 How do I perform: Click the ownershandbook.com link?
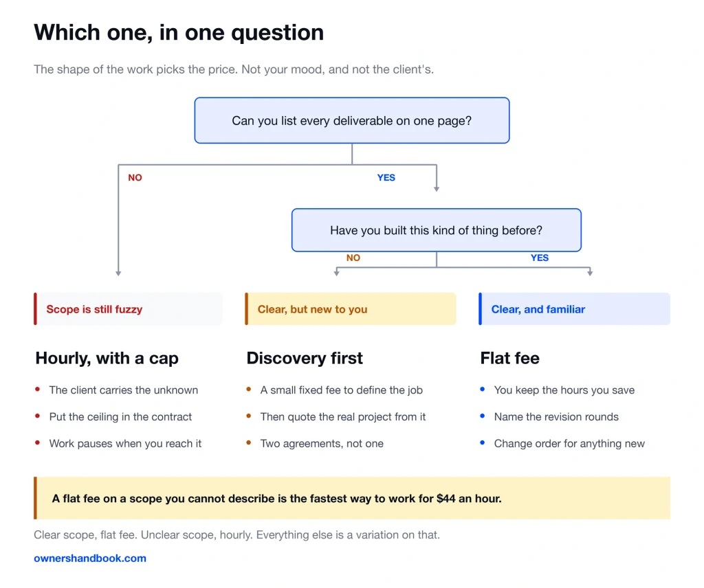(90, 558)
